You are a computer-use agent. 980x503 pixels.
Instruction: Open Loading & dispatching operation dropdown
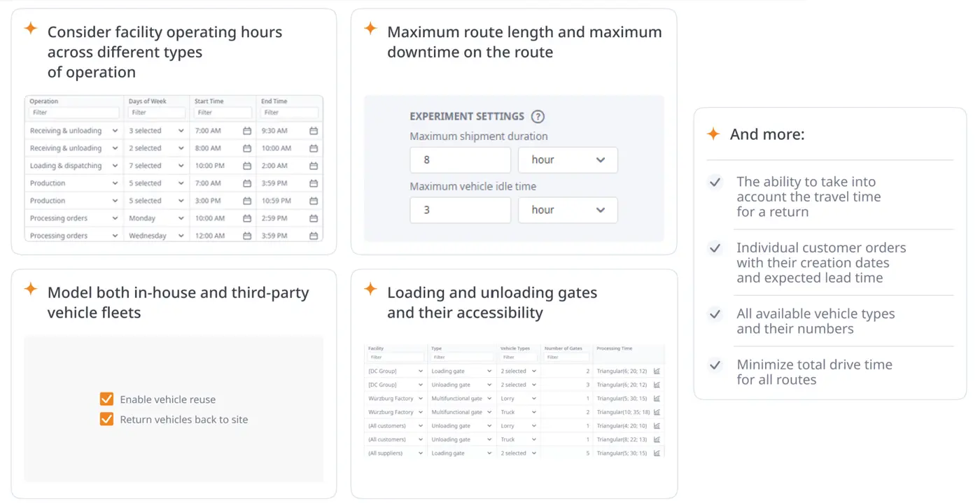(74, 166)
